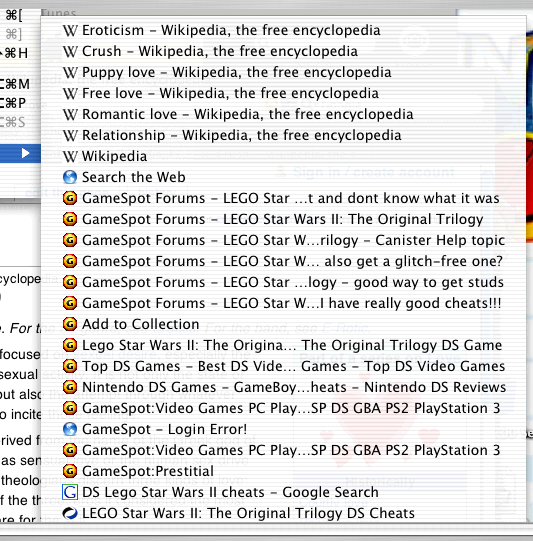
Task: Click Wikipedia W icon beside Romantic love
Action: click(70, 115)
